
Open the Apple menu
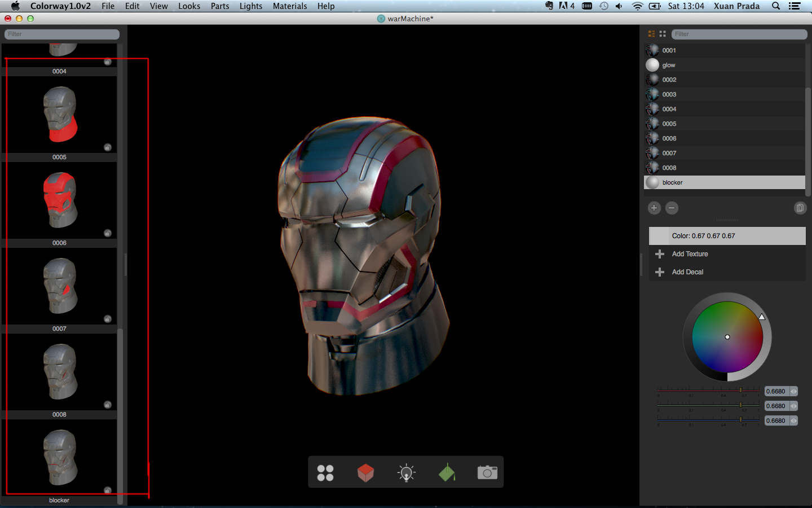tap(15, 6)
